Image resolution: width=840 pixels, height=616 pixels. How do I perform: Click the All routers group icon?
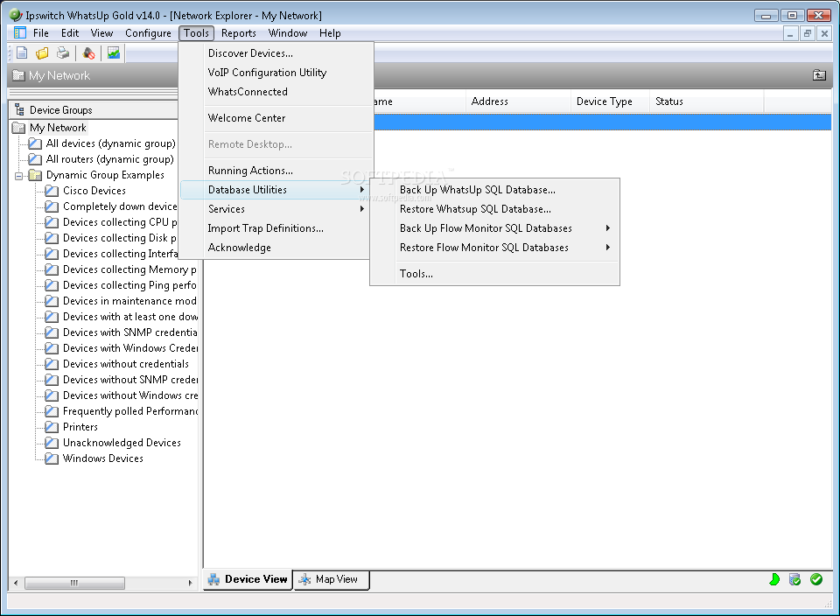(x=35, y=159)
